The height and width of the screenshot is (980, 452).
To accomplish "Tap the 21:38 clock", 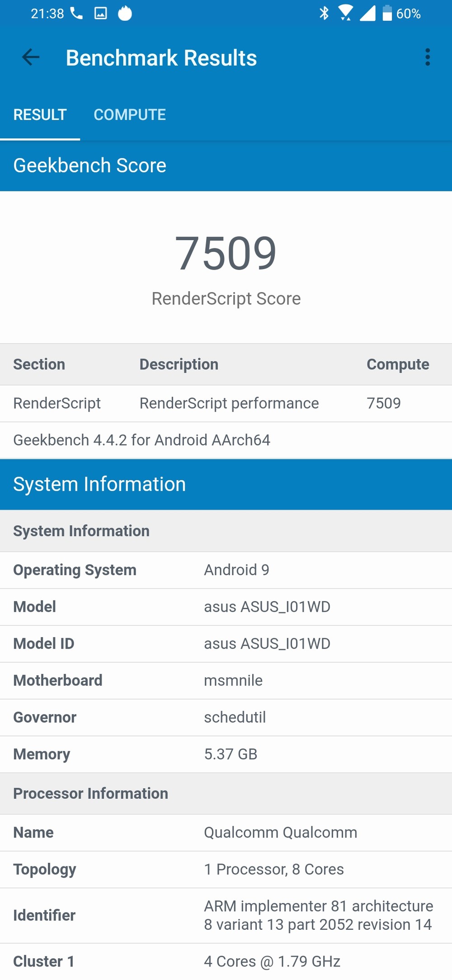I will pyautogui.click(x=47, y=14).
